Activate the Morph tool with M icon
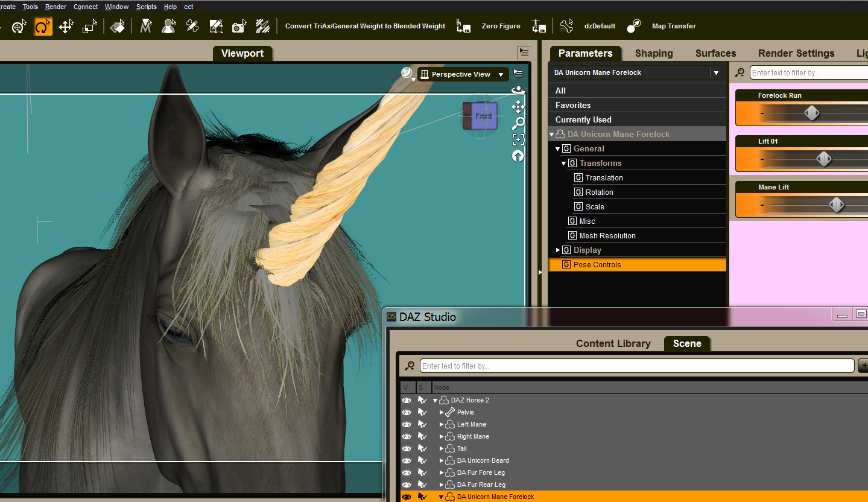Screen dimensions: 868x502 click(x=145, y=27)
